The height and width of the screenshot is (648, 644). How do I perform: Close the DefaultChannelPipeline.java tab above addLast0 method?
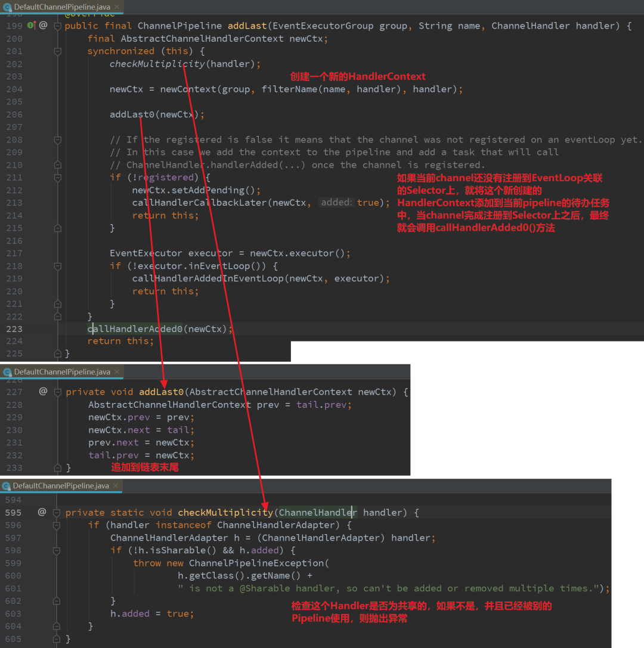(x=117, y=371)
